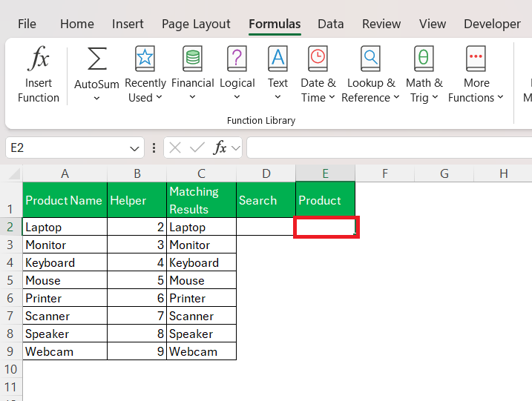Screen dimensions: 532x401
Task: Click the Cancel X in formula bar
Action: point(175,148)
